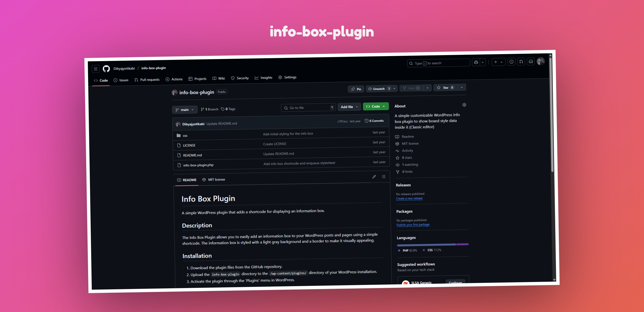This screenshot has width=644, height=312.
Task: Star the repository
Action: (x=446, y=88)
